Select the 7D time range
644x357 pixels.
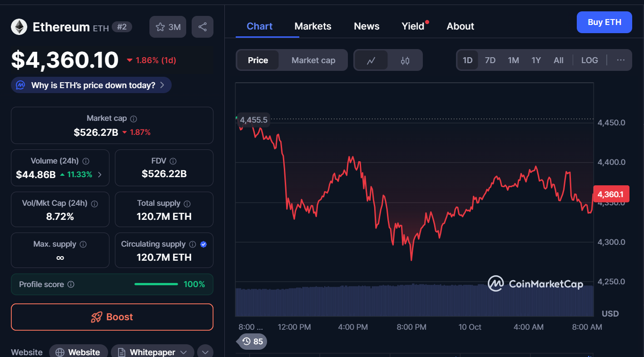(x=490, y=60)
